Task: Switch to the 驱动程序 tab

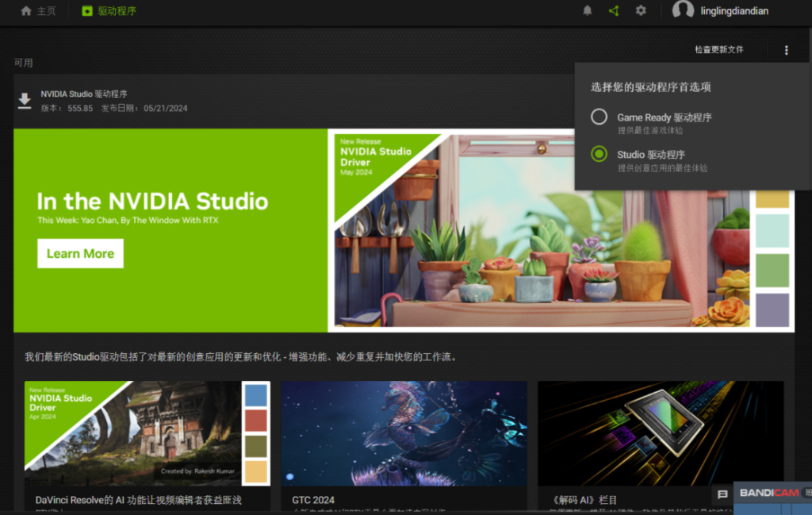Action: [x=117, y=11]
